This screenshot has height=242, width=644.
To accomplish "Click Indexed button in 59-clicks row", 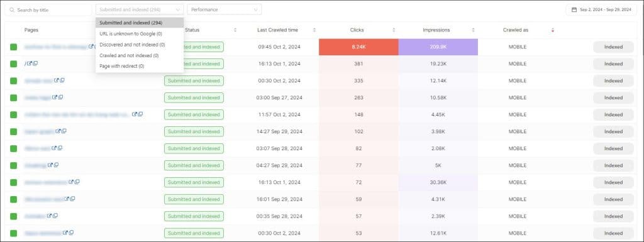I will 613,199.
